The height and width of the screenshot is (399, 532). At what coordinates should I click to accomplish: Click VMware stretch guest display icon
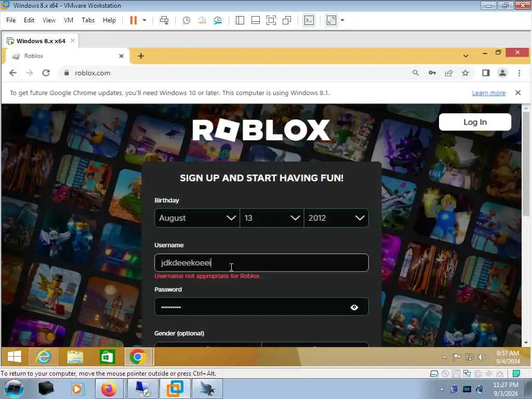(331, 20)
